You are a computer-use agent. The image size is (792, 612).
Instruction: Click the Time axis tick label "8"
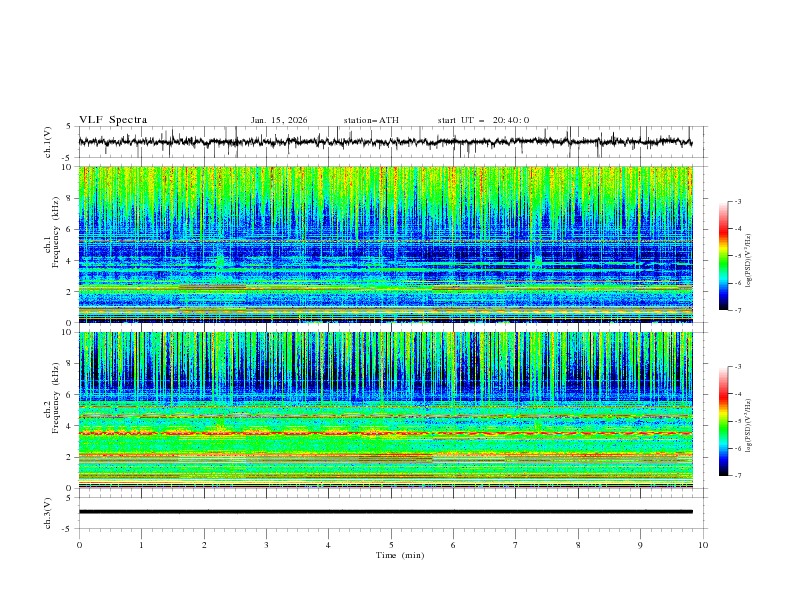click(x=578, y=545)
